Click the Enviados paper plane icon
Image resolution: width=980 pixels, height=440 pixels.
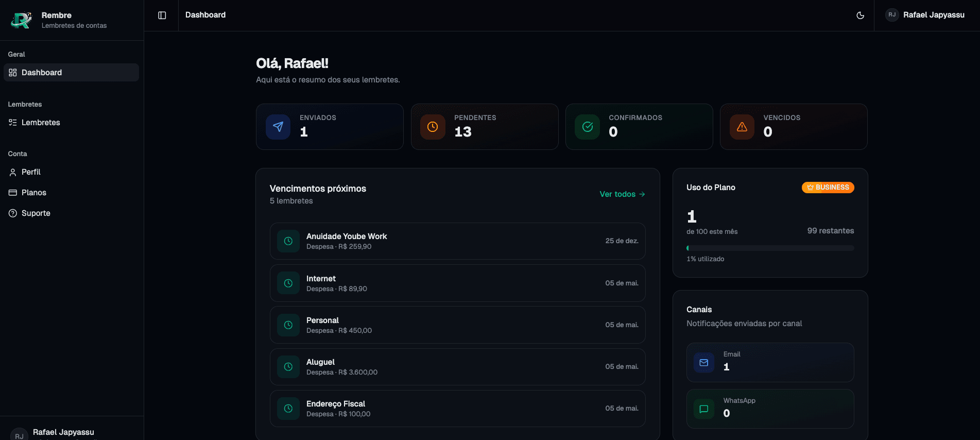pyautogui.click(x=278, y=127)
